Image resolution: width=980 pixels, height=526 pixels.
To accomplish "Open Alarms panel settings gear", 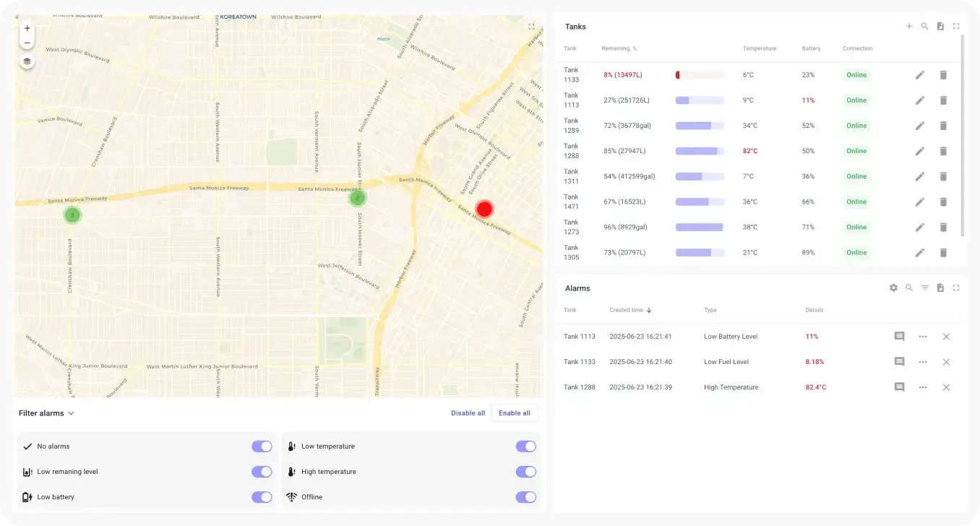I will [x=893, y=288].
